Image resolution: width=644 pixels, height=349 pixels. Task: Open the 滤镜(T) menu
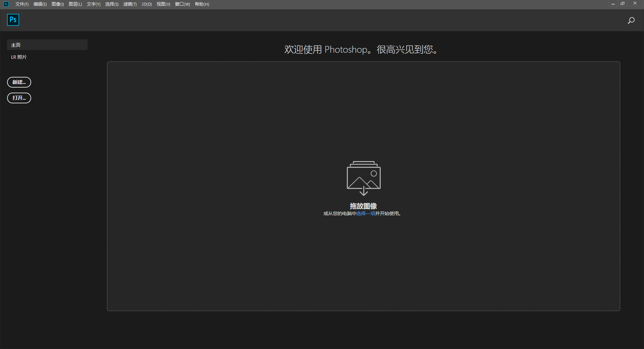coord(130,4)
